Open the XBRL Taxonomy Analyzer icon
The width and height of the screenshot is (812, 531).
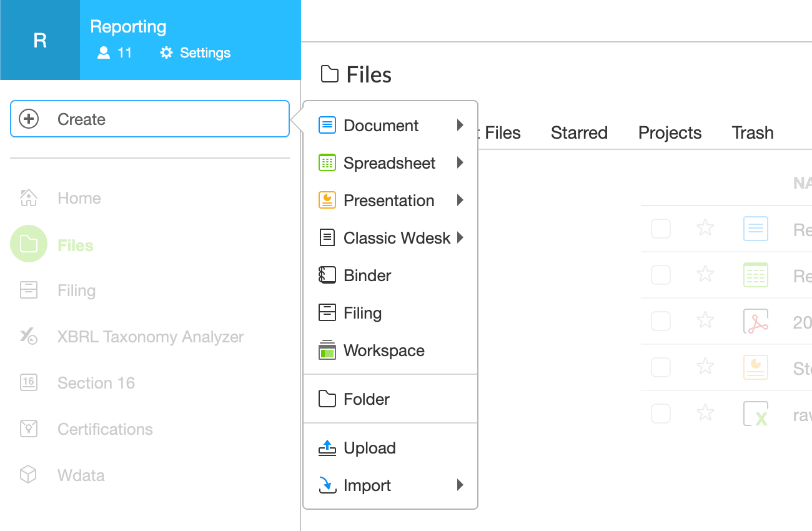pyautogui.click(x=28, y=337)
